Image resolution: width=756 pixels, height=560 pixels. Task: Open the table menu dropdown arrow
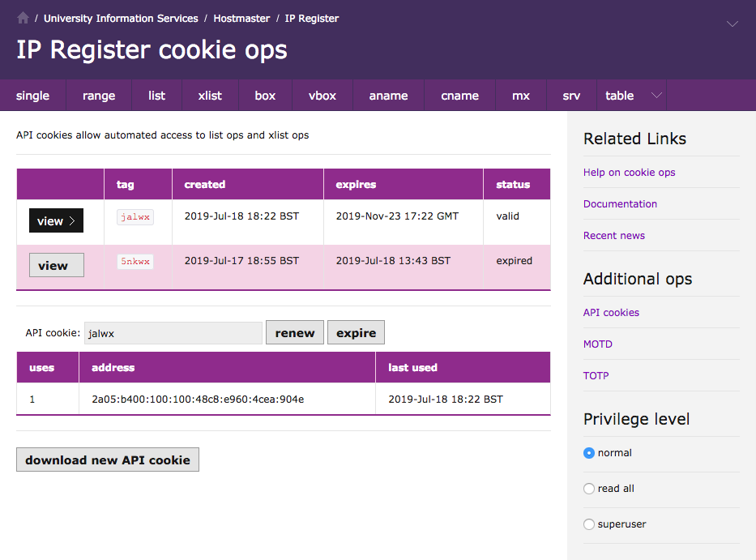point(656,96)
